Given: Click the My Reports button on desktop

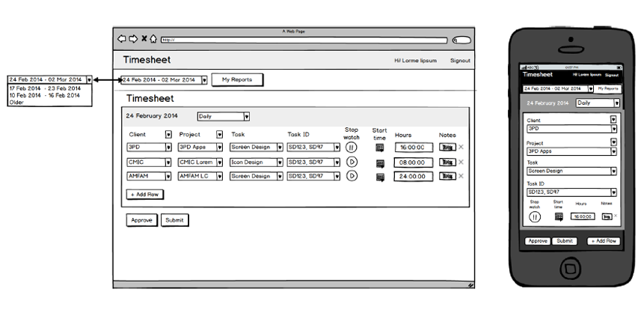Looking at the screenshot, I should (237, 79).
